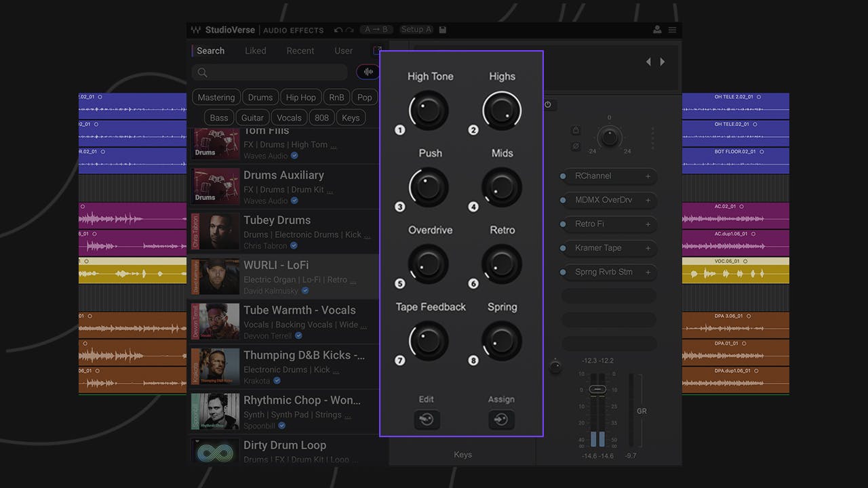Open the Setup A dropdown
This screenshot has width=868, height=488.
tap(416, 30)
